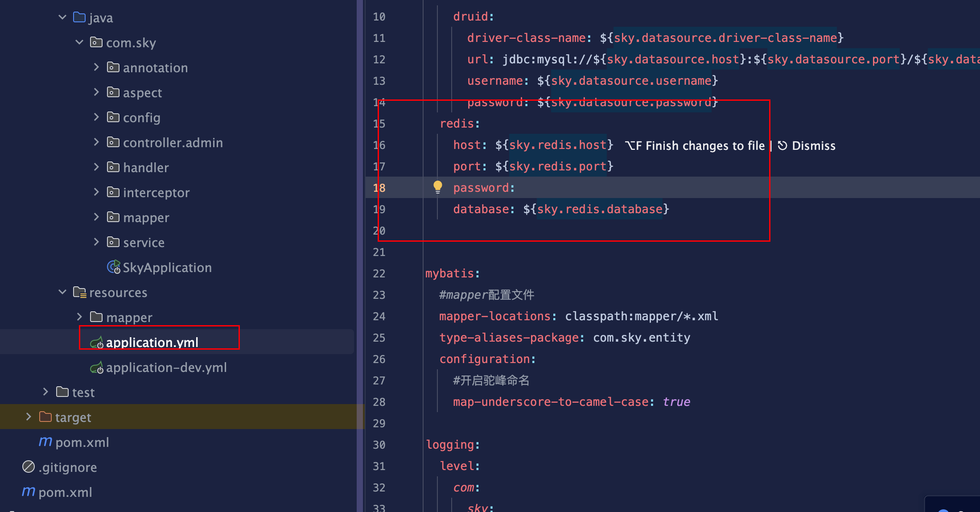980x512 pixels.
Task: Collapse the com.sky package chevron
Action: point(79,42)
